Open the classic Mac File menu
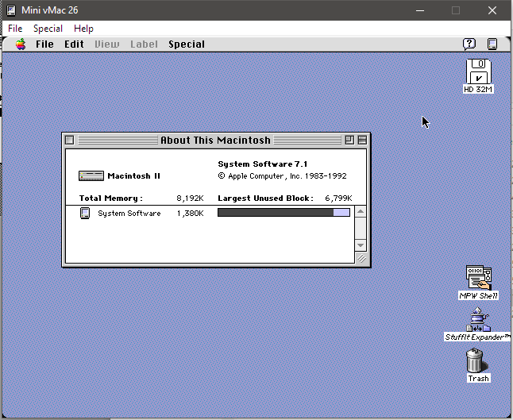 point(44,44)
